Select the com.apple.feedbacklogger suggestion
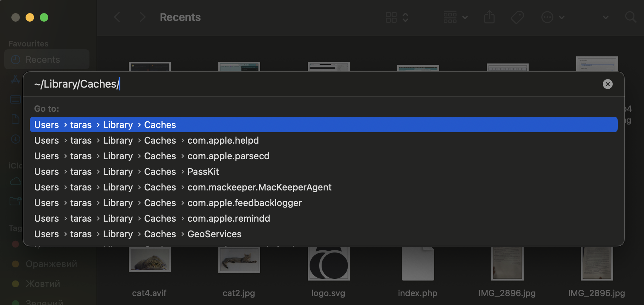The image size is (644, 305). [323, 203]
